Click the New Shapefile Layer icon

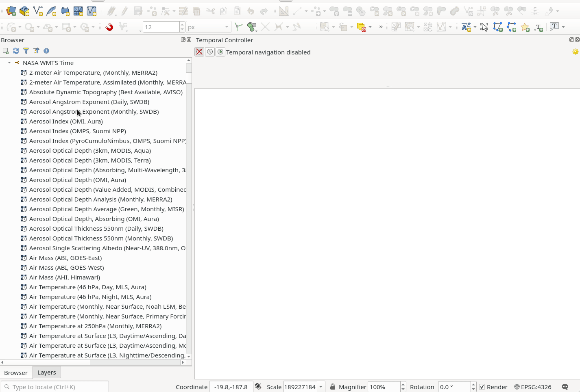coord(38,11)
